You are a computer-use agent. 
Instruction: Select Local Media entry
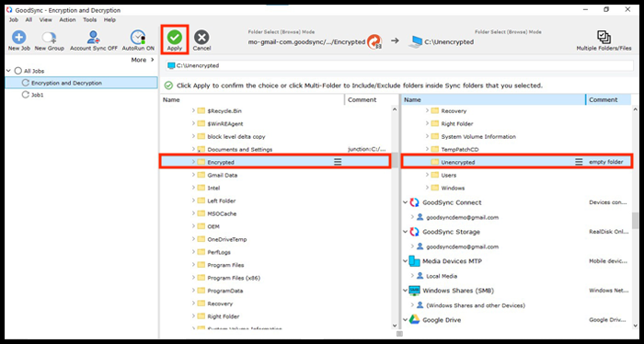[442, 276]
